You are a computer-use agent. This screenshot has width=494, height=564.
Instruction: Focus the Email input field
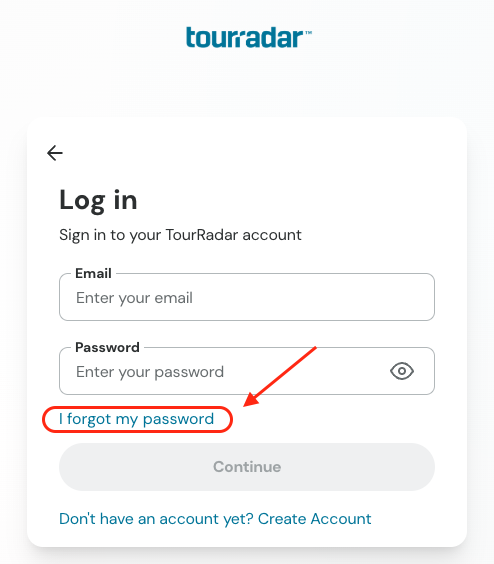click(247, 297)
